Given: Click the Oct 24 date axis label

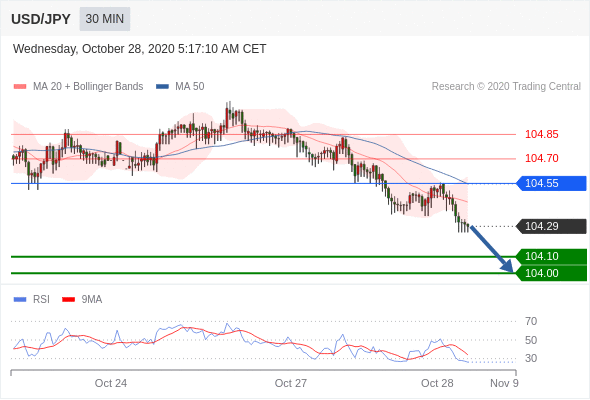Looking at the screenshot, I should click(111, 383).
